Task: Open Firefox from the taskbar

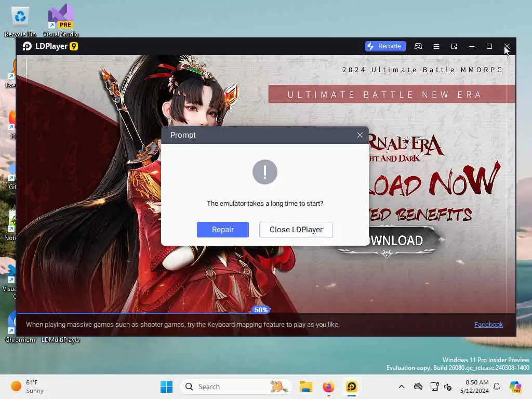Action: click(328, 387)
